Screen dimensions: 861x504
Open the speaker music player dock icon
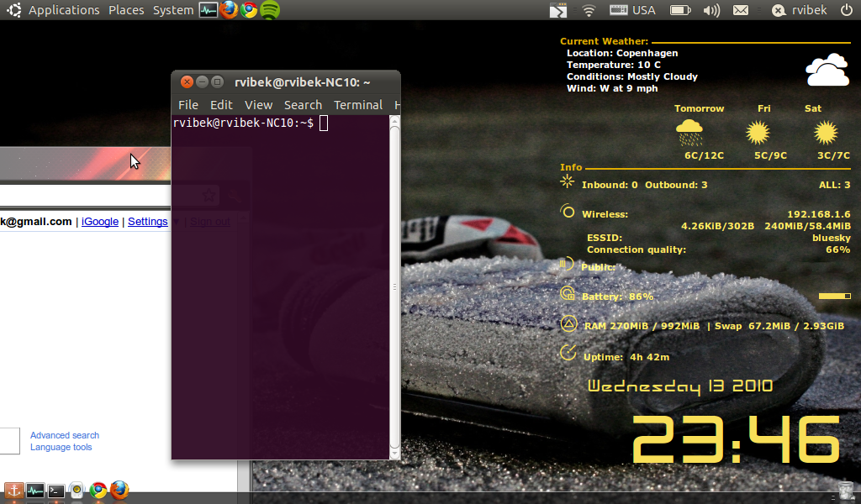click(77, 490)
